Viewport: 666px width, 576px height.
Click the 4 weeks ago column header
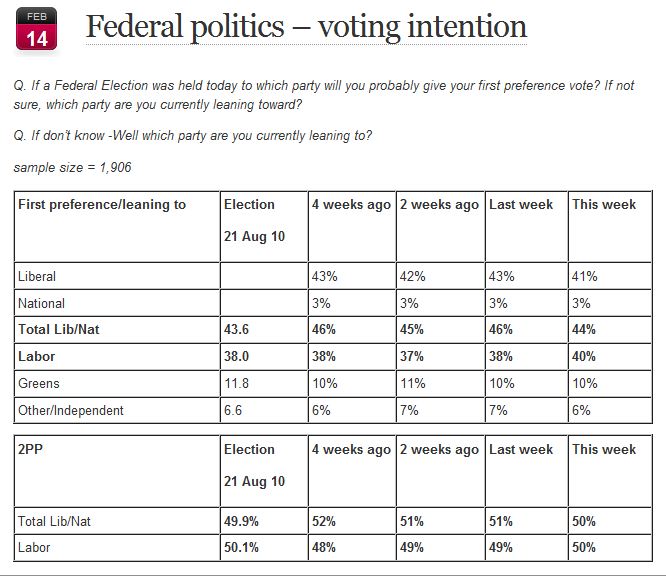point(351,205)
